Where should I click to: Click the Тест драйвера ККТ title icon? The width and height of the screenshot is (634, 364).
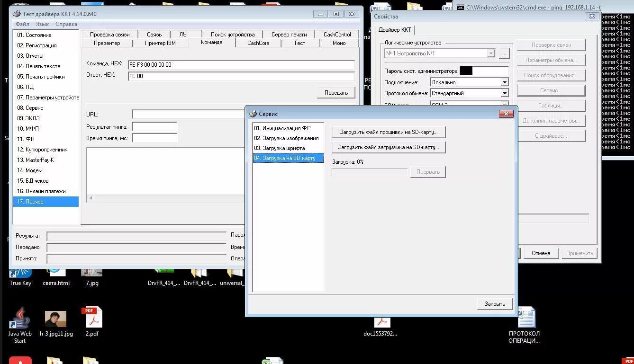point(17,14)
